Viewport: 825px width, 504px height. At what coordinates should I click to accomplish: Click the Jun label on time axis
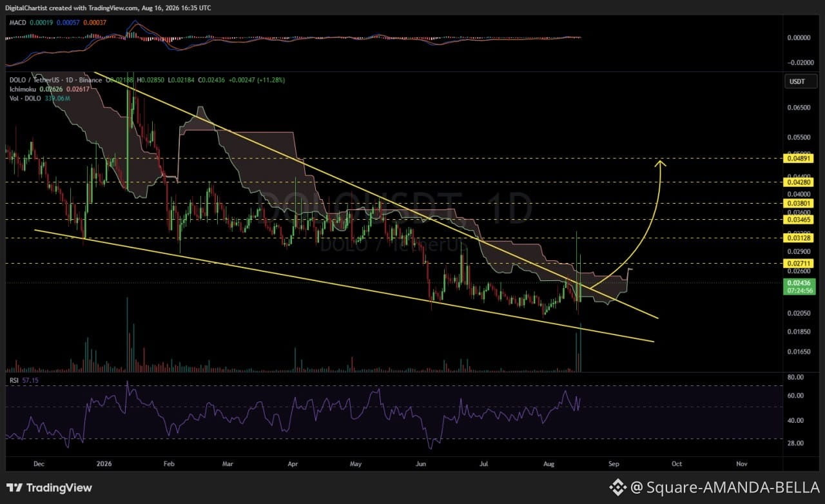click(422, 463)
